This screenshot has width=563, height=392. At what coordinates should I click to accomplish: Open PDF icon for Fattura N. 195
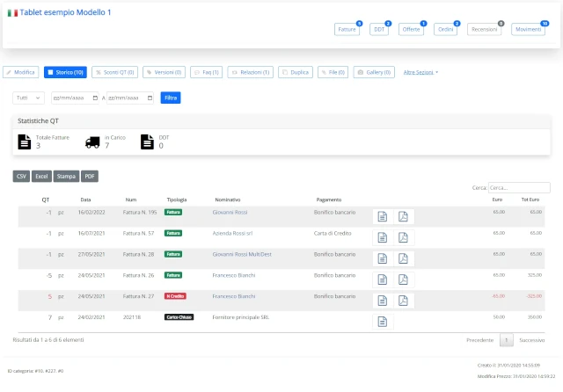[x=403, y=216]
